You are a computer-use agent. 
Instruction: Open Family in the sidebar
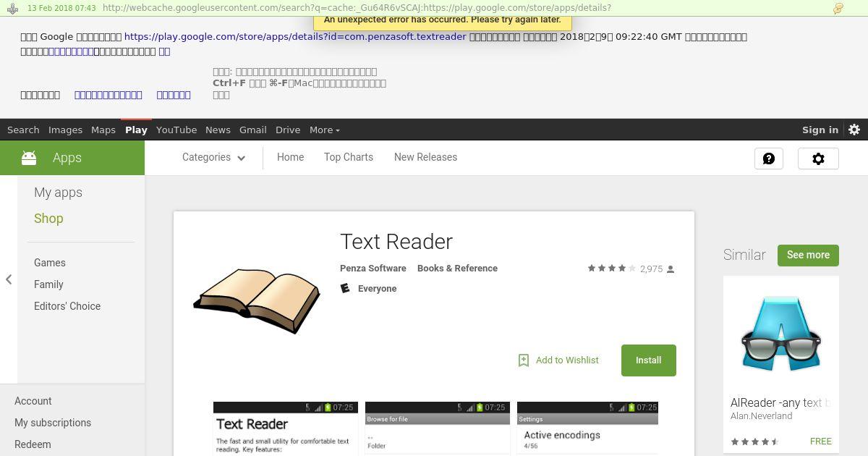[48, 284]
